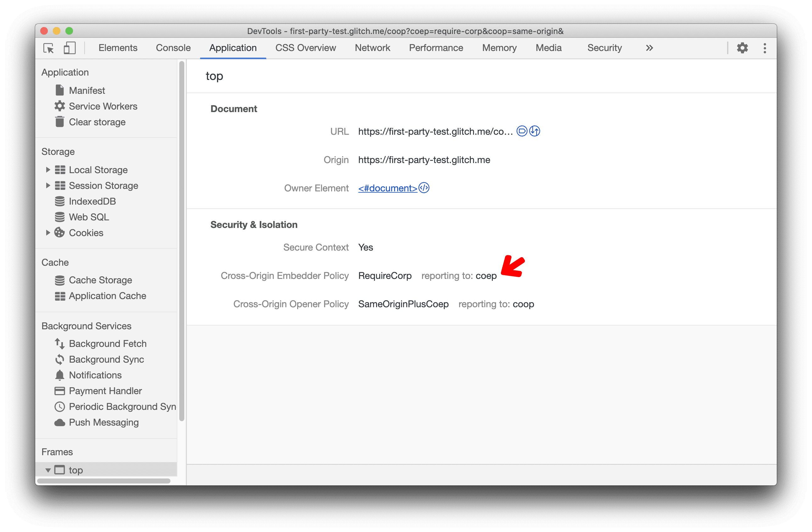Click the reload URL icon next to document URL
The height and width of the screenshot is (532, 812).
[x=534, y=131]
